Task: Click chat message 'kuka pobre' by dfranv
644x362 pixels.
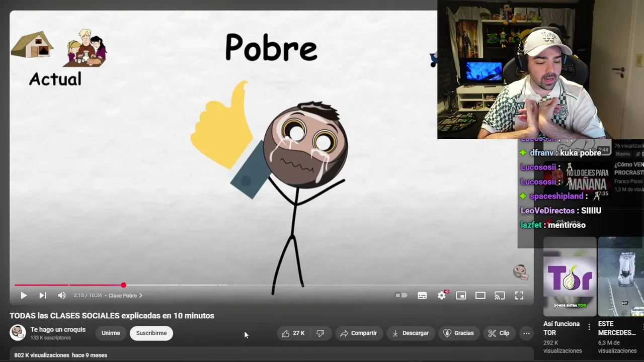Action: click(x=581, y=153)
